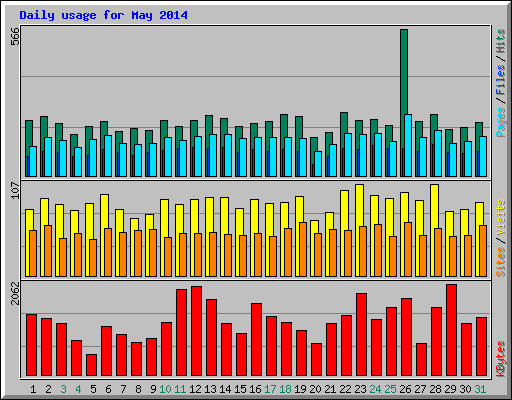Select the cyan Files bar for day 20
Image resolution: width=512 pixels, height=400 pixels.
click(x=318, y=164)
